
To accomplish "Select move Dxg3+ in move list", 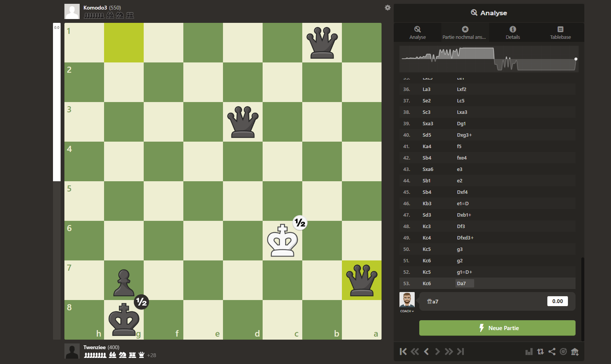I will point(464,135).
